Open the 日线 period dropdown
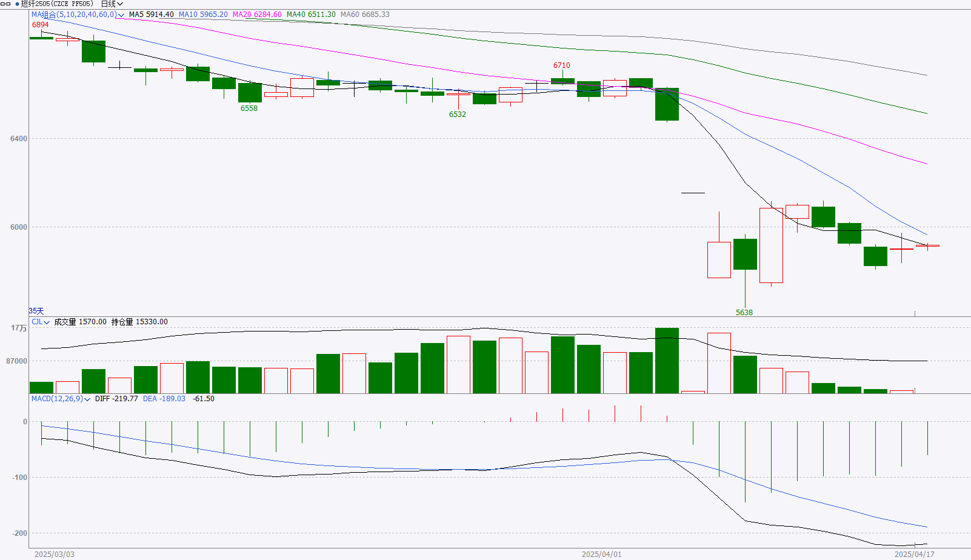Image resolution: width=971 pixels, height=560 pixels. (x=112, y=4)
